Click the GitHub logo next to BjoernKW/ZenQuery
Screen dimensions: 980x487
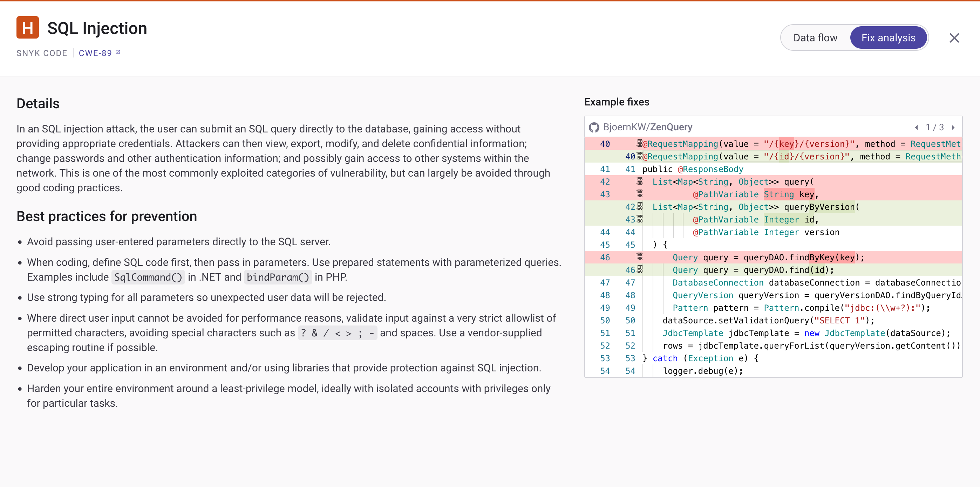tap(594, 128)
